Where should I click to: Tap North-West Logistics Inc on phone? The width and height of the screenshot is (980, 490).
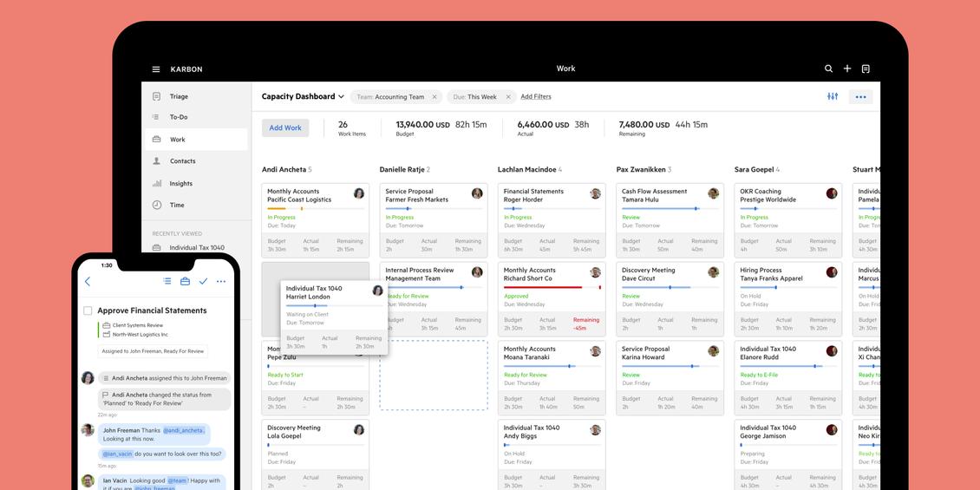[x=135, y=335]
